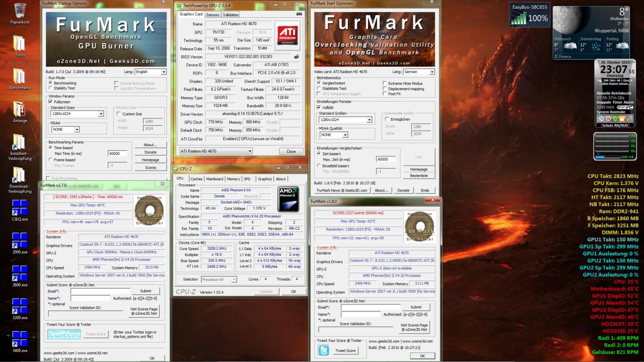
Task: Click the BIOS save chip icon in GPU-Z
Action: point(297,57)
